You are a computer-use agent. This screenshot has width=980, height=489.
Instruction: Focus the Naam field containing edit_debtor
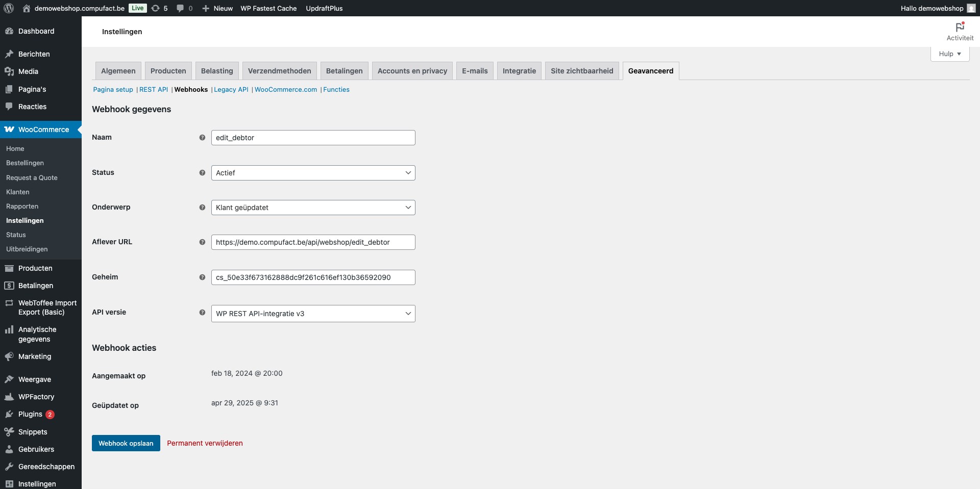(x=313, y=138)
